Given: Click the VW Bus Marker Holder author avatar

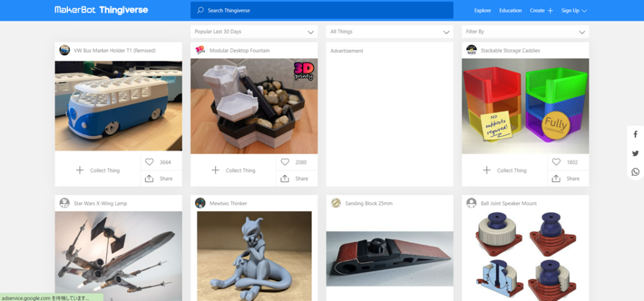Looking at the screenshot, I should [65, 50].
